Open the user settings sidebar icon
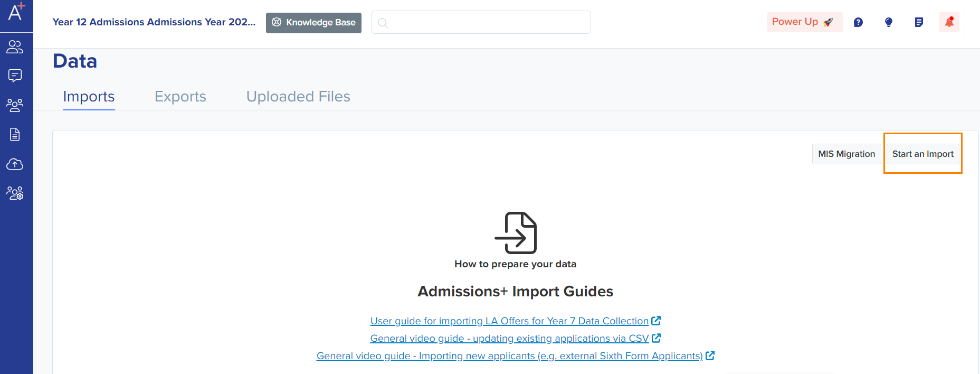This screenshot has height=374, width=980. 15,193
